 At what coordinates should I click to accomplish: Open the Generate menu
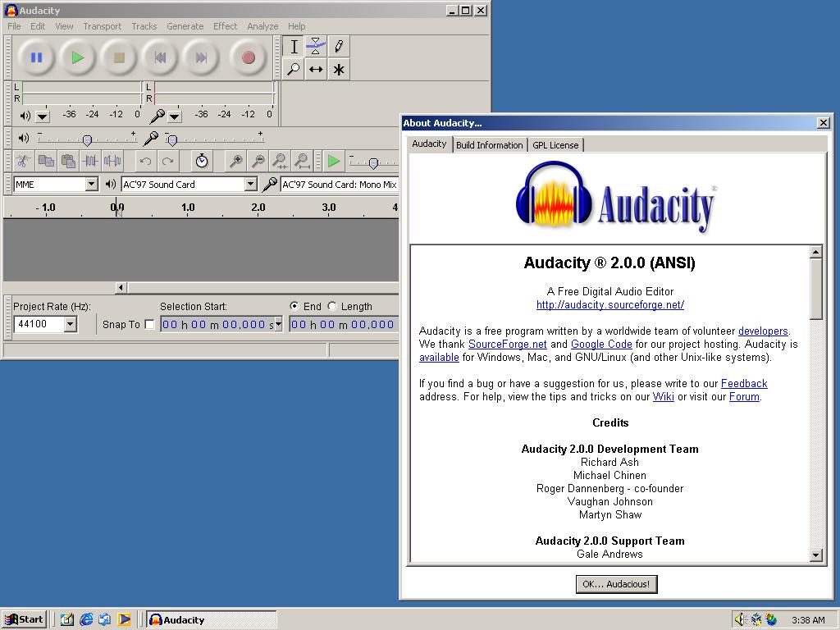click(x=185, y=26)
